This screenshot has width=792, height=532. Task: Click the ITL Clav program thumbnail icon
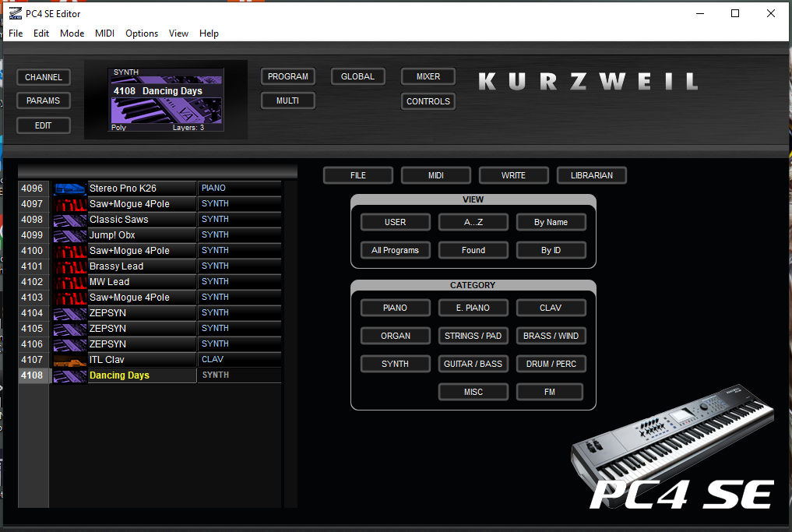pyautogui.click(x=69, y=360)
